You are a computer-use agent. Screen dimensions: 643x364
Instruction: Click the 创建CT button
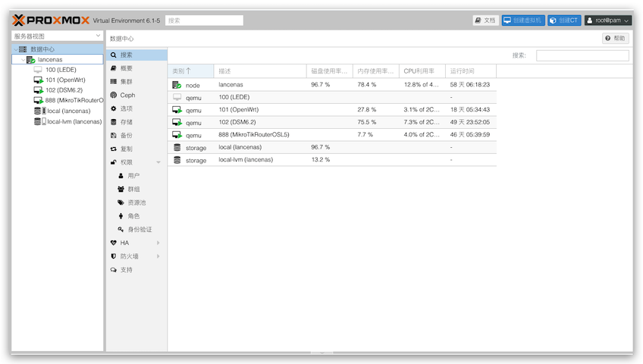564,20
